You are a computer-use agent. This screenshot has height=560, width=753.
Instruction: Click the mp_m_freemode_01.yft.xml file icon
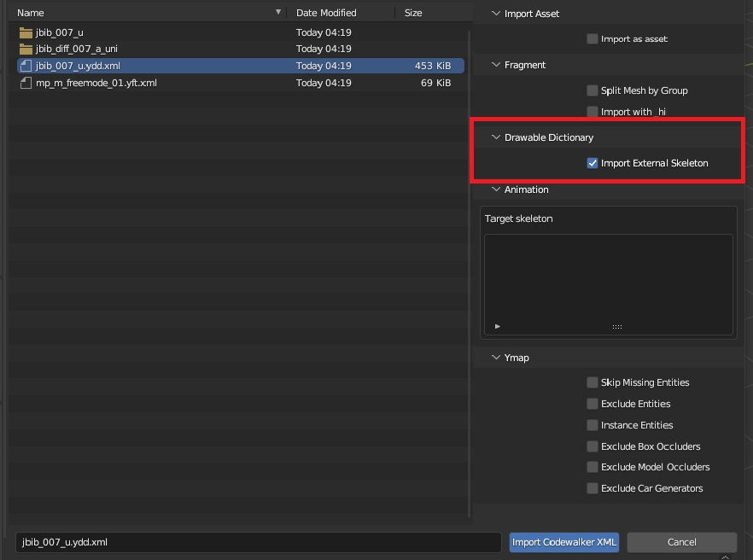tap(25, 83)
